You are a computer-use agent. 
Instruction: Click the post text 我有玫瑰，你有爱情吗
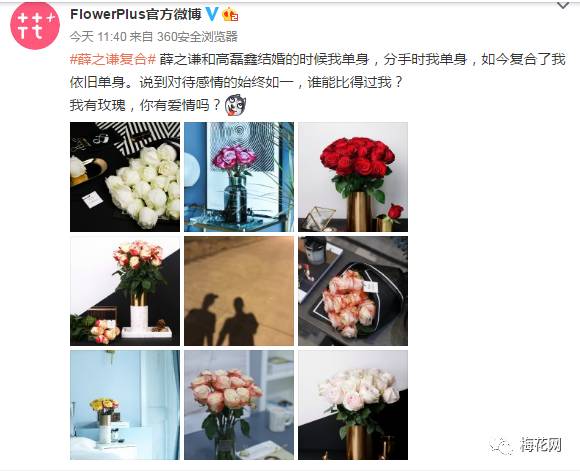(x=145, y=105)
